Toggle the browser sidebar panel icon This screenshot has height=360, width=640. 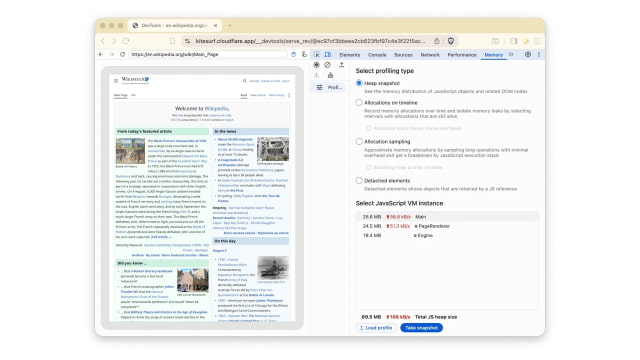pyautogui.click(x=514, y=41)
